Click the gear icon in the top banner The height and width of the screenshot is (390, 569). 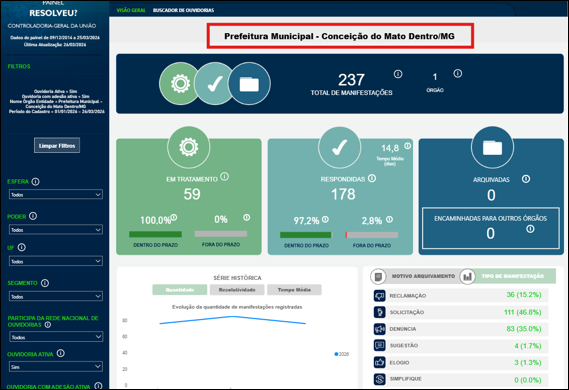click(180, 83)
